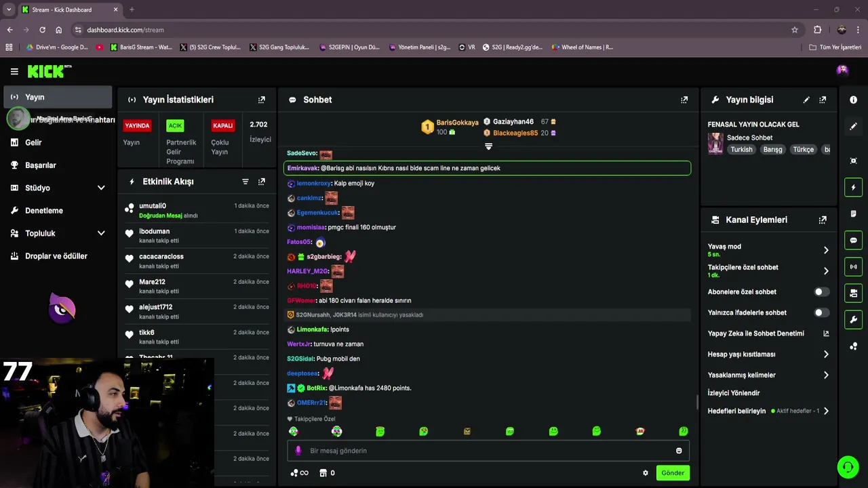This screenshot has height=488, width=868.
Task: Open emoji picker in message box
Action: click(679, 451)
